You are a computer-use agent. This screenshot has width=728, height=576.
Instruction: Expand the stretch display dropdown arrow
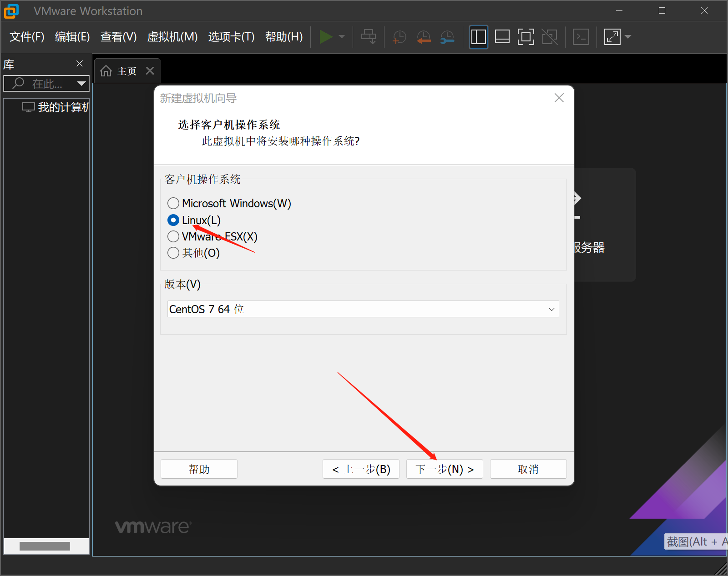click(628, 37)
